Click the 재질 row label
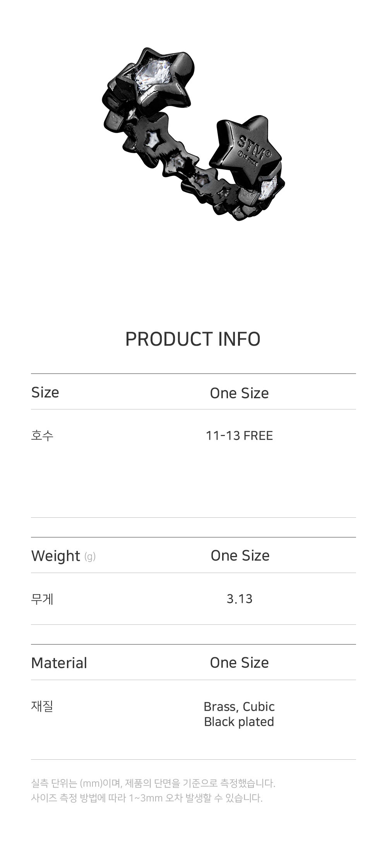Screen dimensions: 387x868 point(42,706)
